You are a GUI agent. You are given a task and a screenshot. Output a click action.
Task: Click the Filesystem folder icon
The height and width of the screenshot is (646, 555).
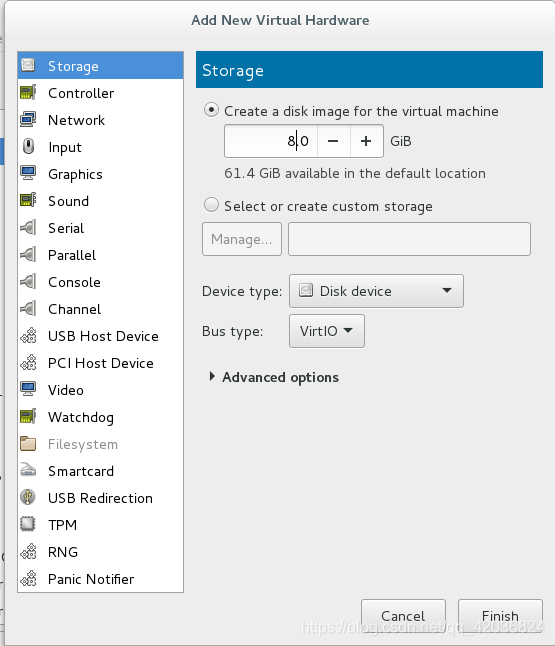point(28,444)
